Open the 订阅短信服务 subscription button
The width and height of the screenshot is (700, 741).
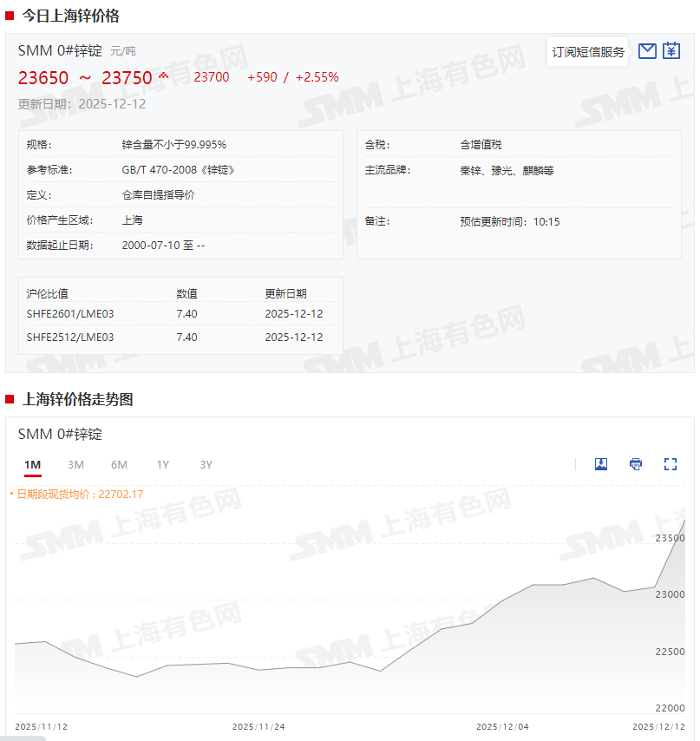587,52
